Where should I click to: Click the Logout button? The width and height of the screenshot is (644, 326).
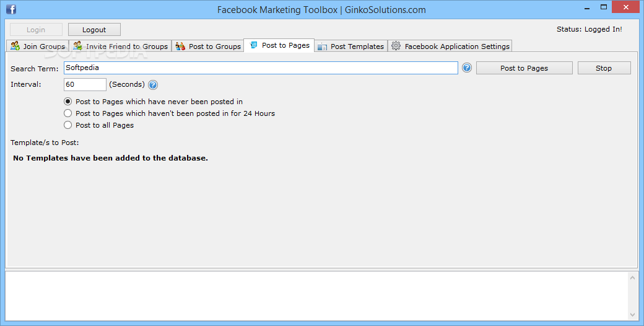[x=94, y=30]
